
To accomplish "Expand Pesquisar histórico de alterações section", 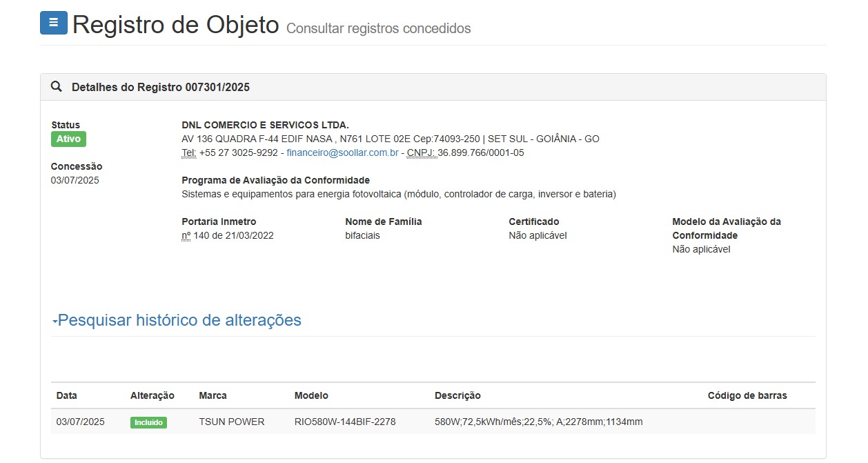I will click(179, 320).
